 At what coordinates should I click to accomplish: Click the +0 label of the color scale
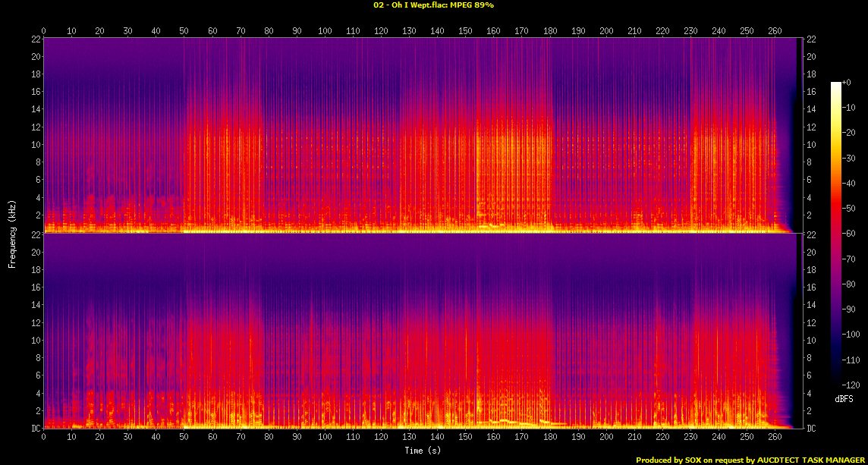pos(848,82)
